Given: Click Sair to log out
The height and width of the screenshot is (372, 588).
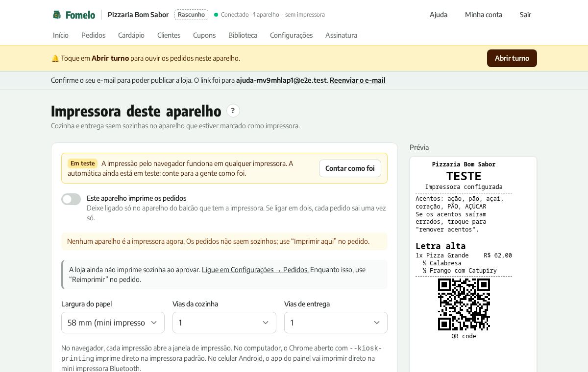Looking at the screenshot, I should [x=525, y=15].
